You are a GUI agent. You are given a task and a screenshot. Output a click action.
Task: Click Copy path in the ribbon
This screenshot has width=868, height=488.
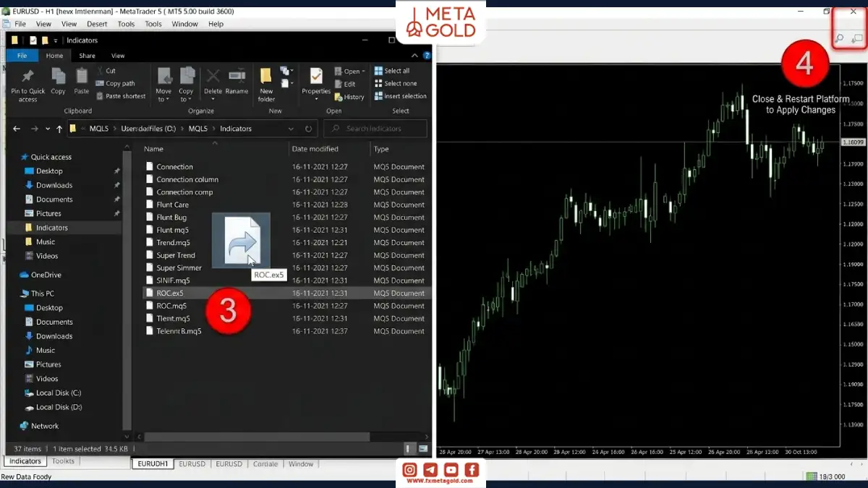tap(115, 83)
